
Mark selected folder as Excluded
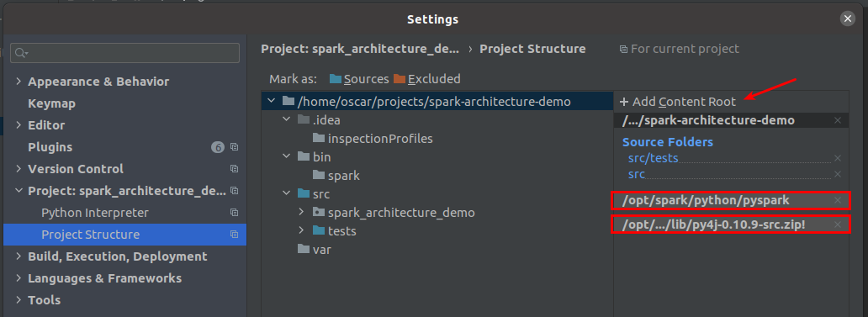(426, 79)
